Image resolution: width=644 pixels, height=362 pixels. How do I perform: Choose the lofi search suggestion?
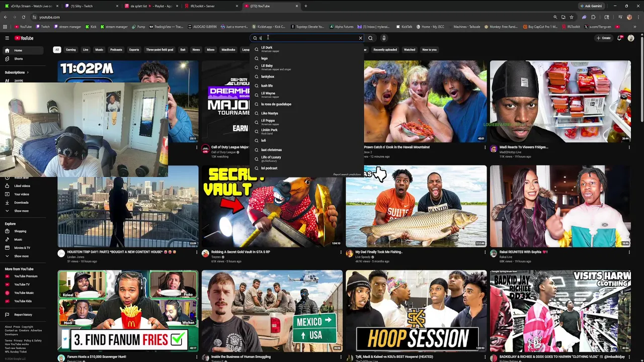click(306, 141)
